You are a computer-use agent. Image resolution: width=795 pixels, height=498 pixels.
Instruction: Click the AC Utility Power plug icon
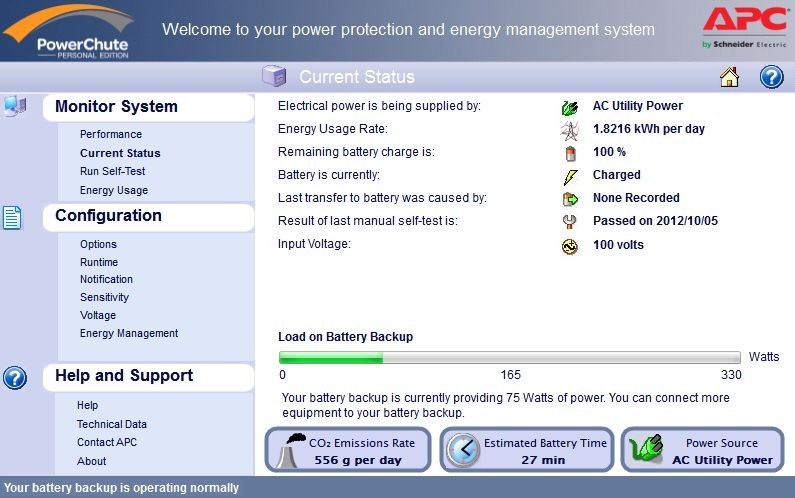coord(569,108)
